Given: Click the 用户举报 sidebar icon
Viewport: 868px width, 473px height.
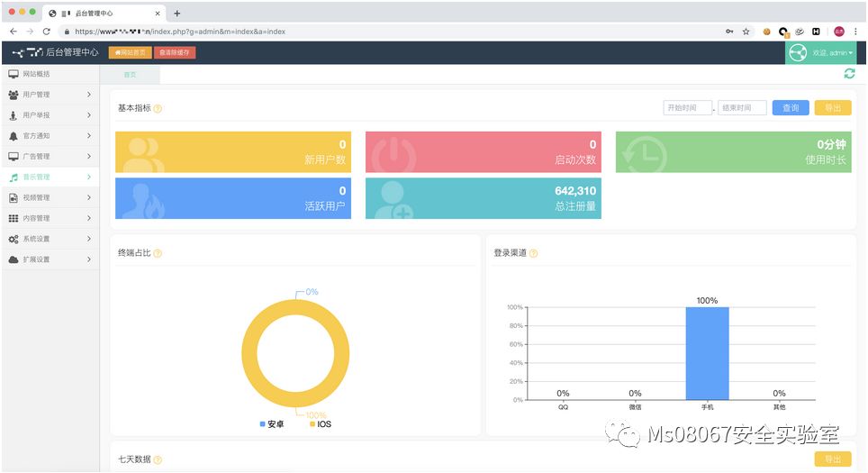Looking at the screenshot, I should pyautogui.click(x=14, y=115).
